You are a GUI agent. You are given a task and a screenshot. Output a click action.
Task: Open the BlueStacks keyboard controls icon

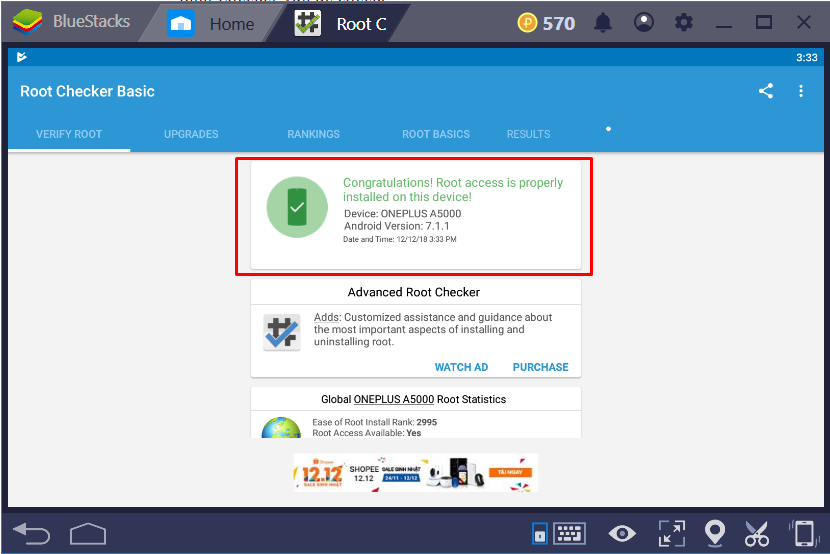pyautogui.click(x=569, y=533)
